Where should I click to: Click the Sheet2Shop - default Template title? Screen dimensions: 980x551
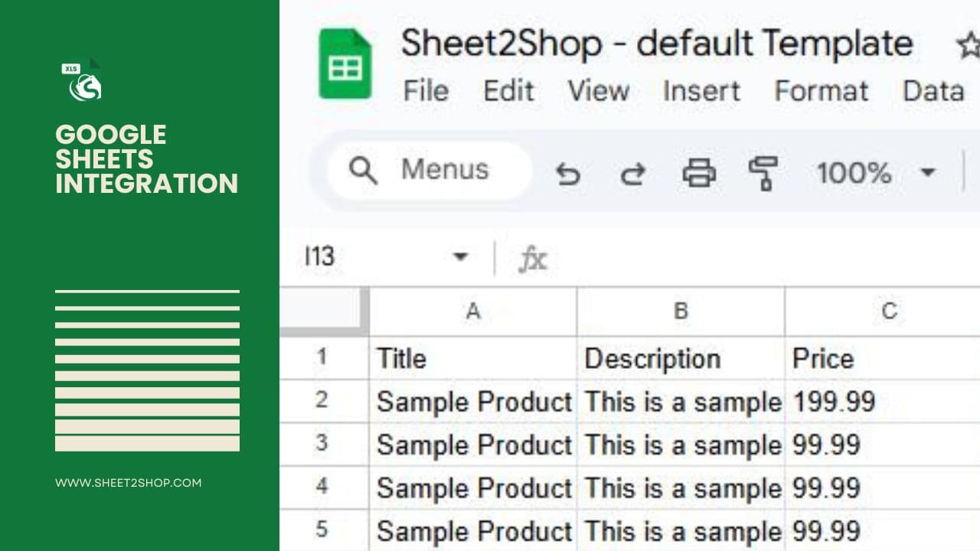pos(657,43)
